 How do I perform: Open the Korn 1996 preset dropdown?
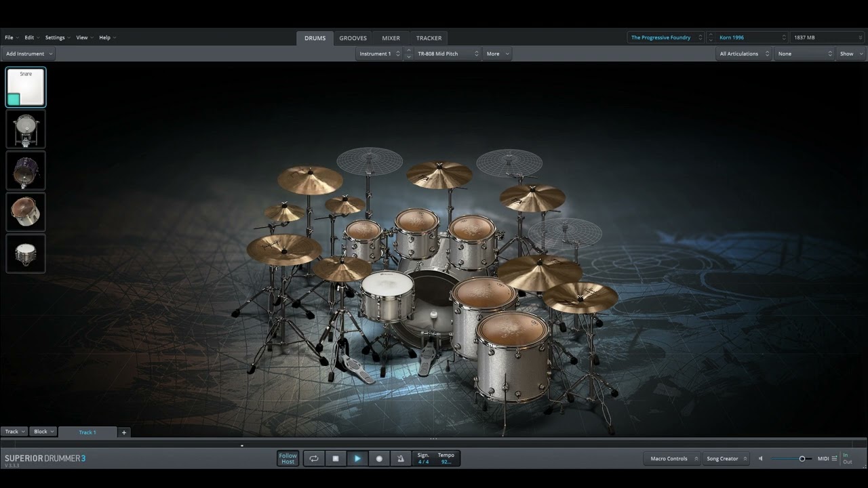click(x=751, y=37)
